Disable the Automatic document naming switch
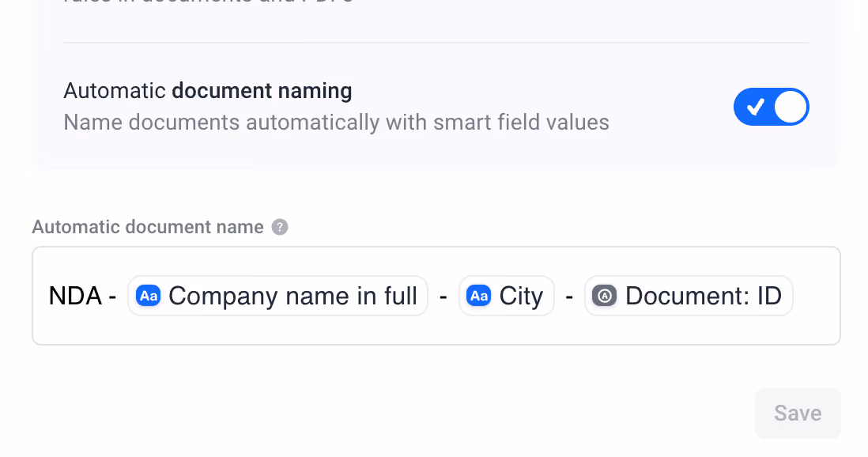 (771, 107)
